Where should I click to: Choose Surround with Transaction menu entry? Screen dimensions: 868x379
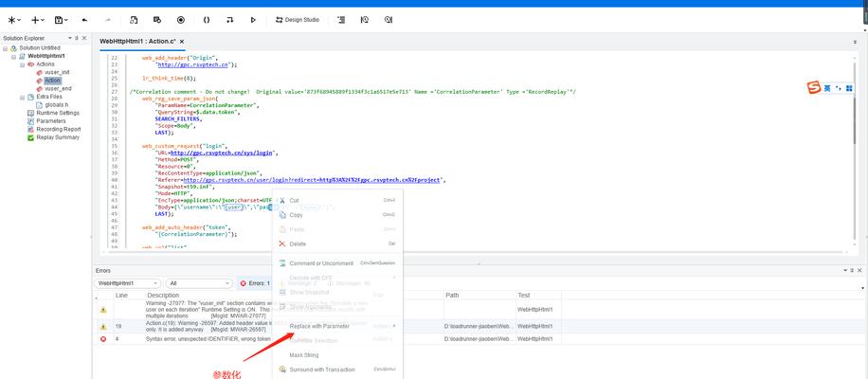click(x=337, y=370)
